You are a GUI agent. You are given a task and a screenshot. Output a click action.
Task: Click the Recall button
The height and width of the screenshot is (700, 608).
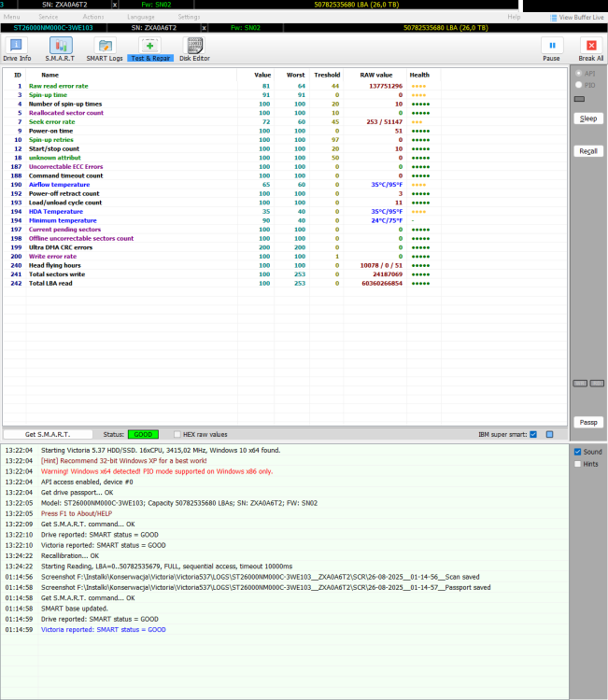coord(588,151)
